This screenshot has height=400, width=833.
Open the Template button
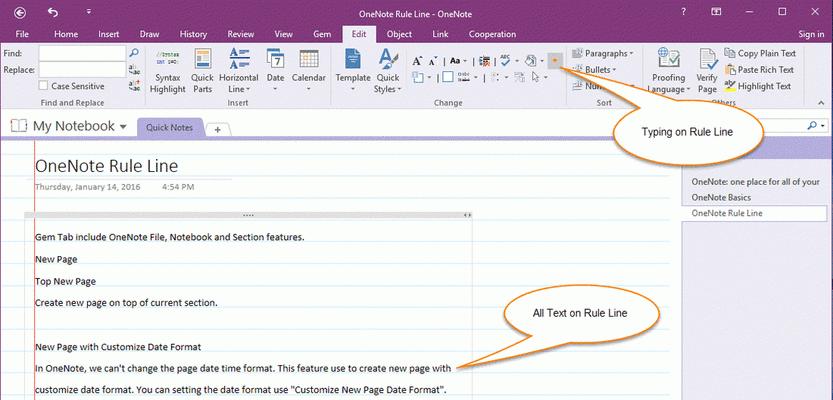pyautogui.click(x=353, y=71)
